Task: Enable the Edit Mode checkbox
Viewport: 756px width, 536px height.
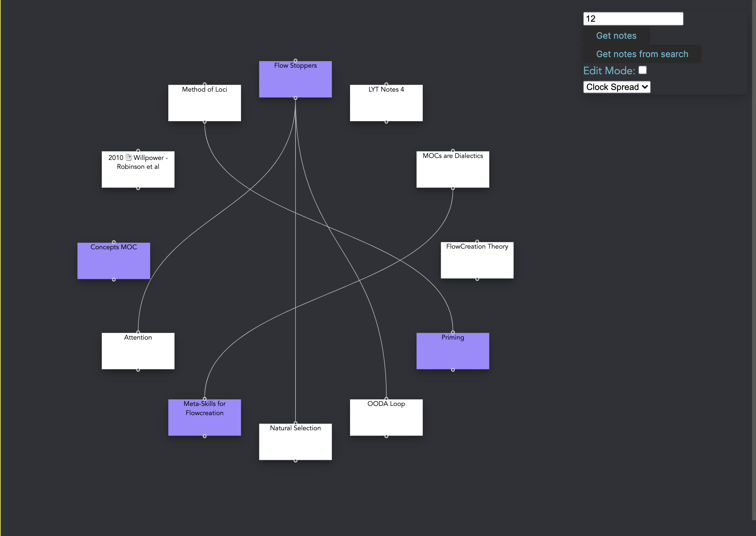Action: [642, 70]
